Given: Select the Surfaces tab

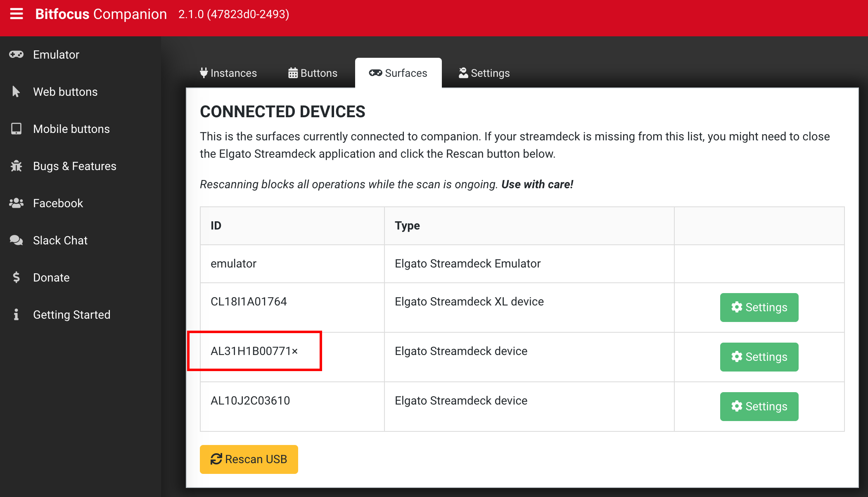Looking at the screenshot, I should [x=398, y=73].
